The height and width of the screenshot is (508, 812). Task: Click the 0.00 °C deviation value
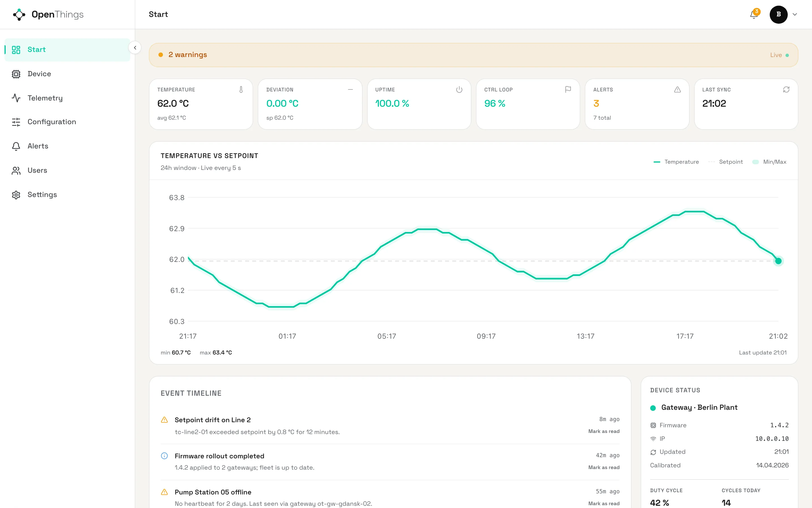pyautogui.click(x=282, y=104)
